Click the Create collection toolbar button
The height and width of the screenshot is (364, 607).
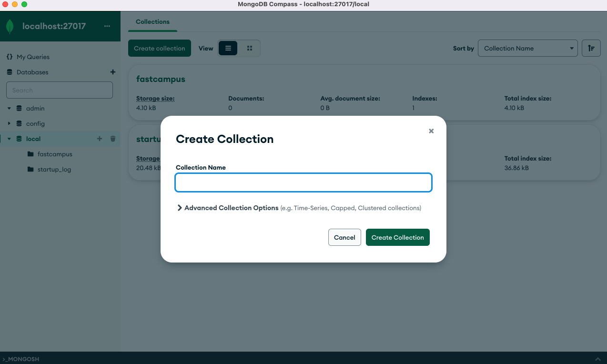[160, 48]
